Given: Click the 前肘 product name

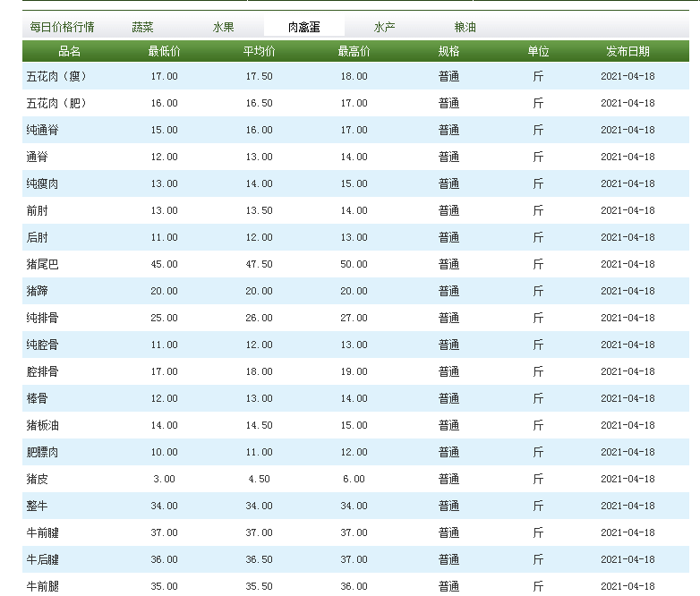Looking at the screenshot, I should pos(37,210).
